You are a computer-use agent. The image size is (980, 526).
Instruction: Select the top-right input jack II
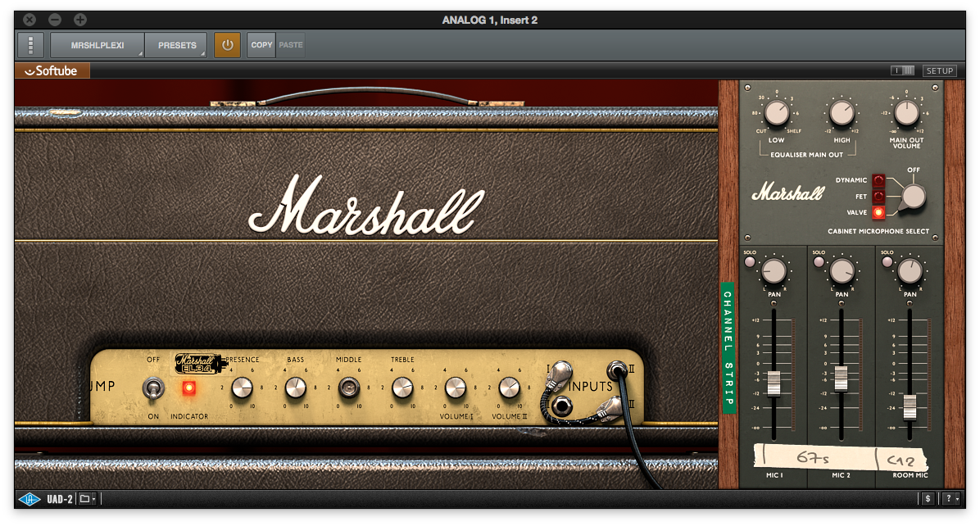click(x=617, y=370)
